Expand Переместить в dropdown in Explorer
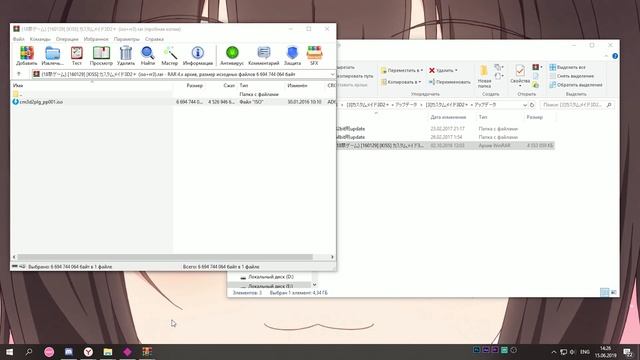The image size is (640, 360). point(421,71)
